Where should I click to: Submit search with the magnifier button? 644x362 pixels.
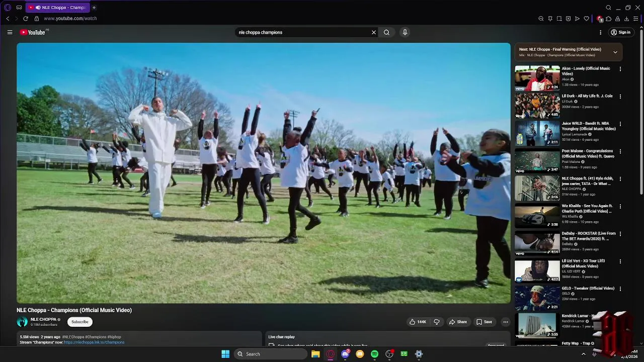[386, 32]
